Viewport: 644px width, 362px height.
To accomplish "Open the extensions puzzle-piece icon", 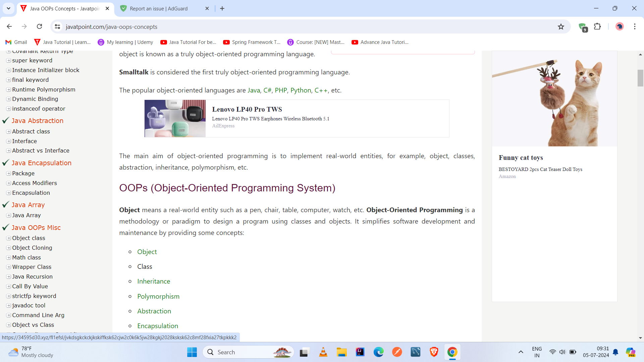I will point(598,26).
